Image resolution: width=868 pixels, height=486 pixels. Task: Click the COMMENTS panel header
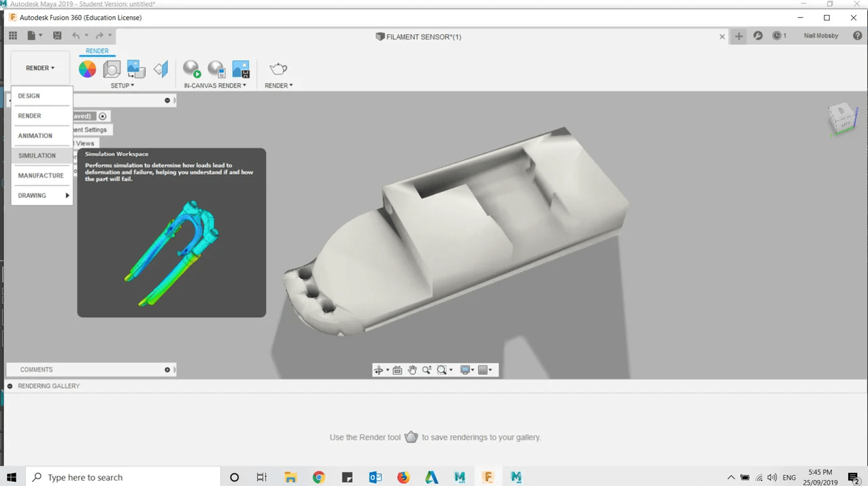point(90,370)
